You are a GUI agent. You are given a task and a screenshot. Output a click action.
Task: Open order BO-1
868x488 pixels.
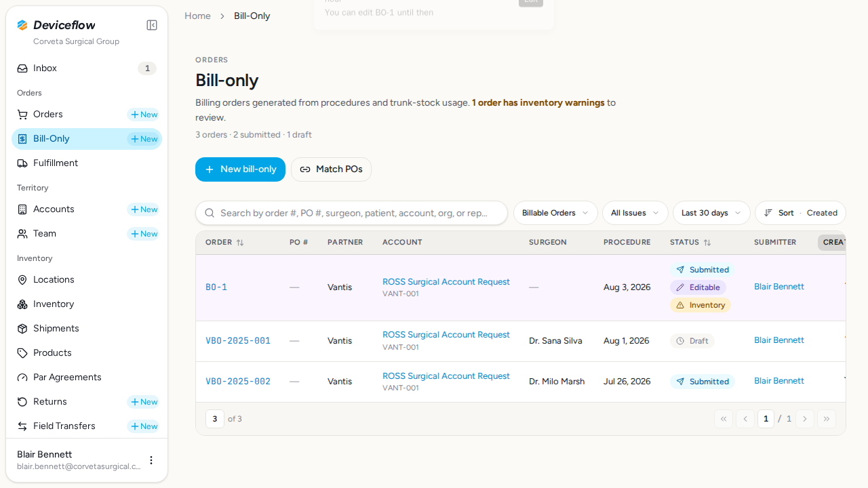coord(216,287)
